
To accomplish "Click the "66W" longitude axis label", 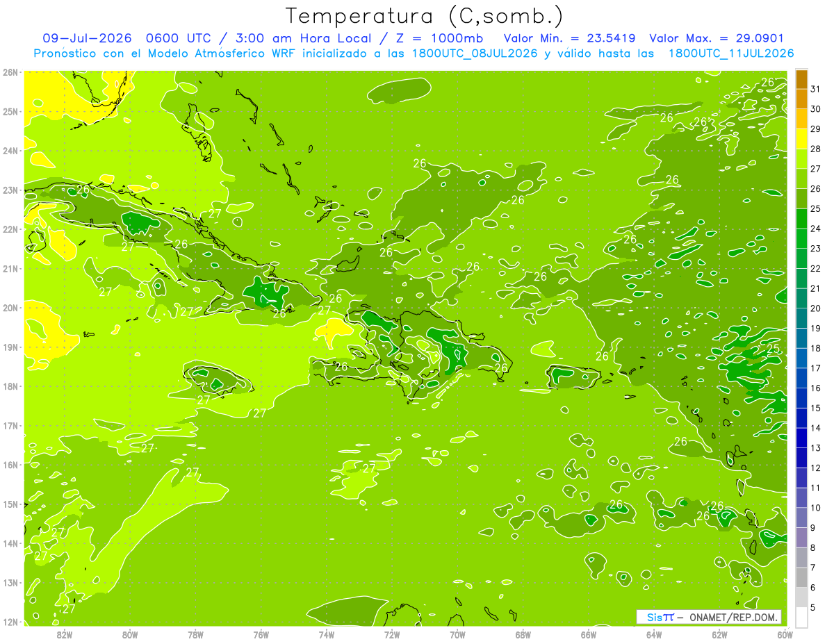I will (x=589, y=635).
